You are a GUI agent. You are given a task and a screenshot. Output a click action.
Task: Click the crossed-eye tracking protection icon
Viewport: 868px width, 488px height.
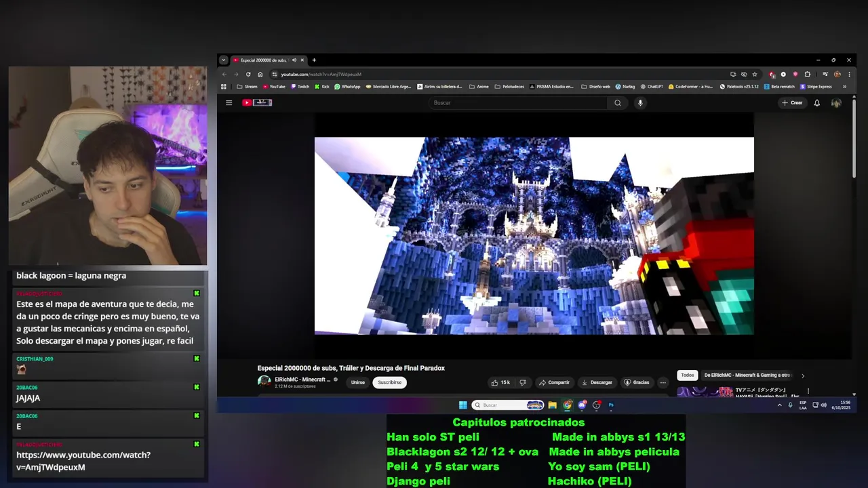pos(744,75)
